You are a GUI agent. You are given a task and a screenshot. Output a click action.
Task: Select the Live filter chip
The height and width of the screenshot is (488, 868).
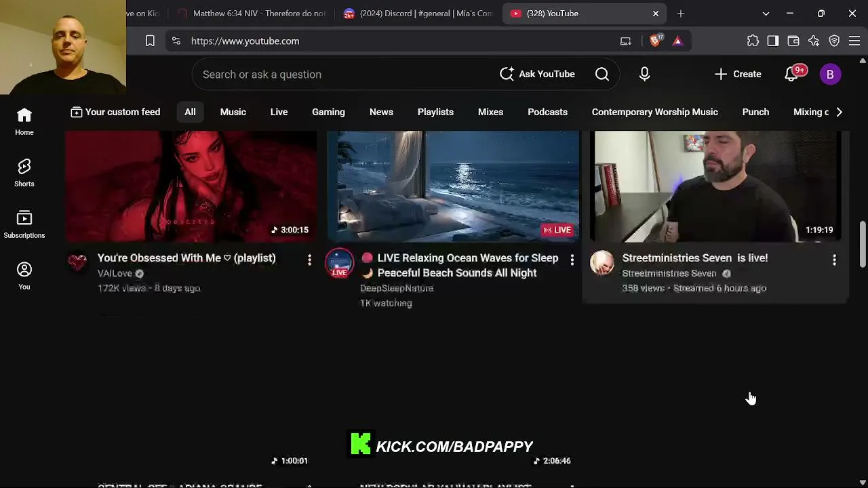(x=279, y=112)
